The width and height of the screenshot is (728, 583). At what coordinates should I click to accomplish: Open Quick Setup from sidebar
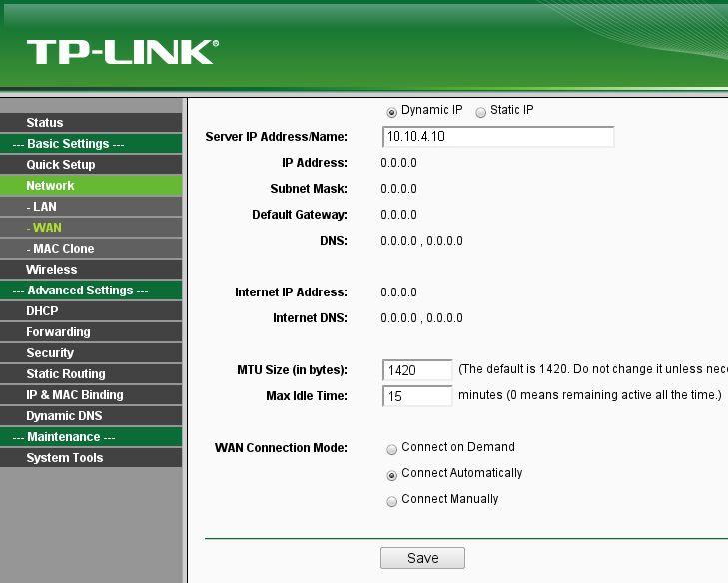91,165
